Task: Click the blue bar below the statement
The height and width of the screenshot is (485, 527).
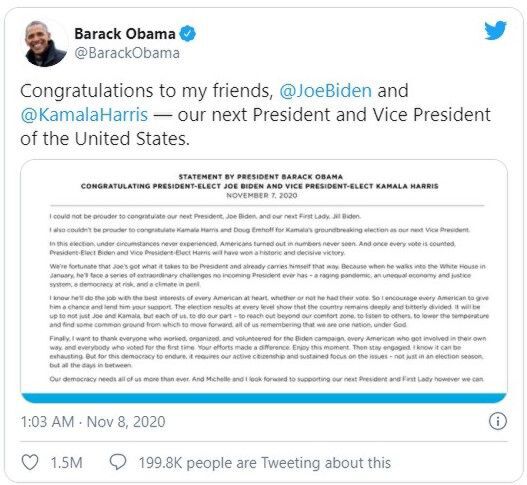Action: tap(264, 398)
